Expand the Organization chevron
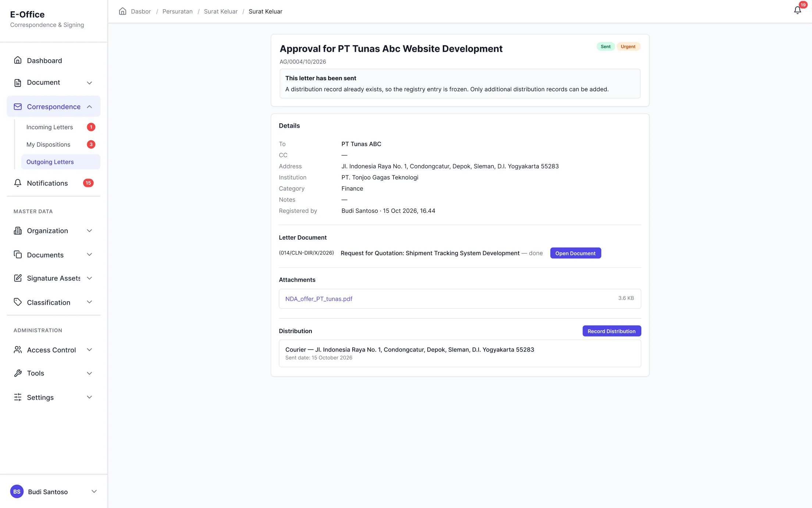Screen dimensions: 812x508 [89, 231]
